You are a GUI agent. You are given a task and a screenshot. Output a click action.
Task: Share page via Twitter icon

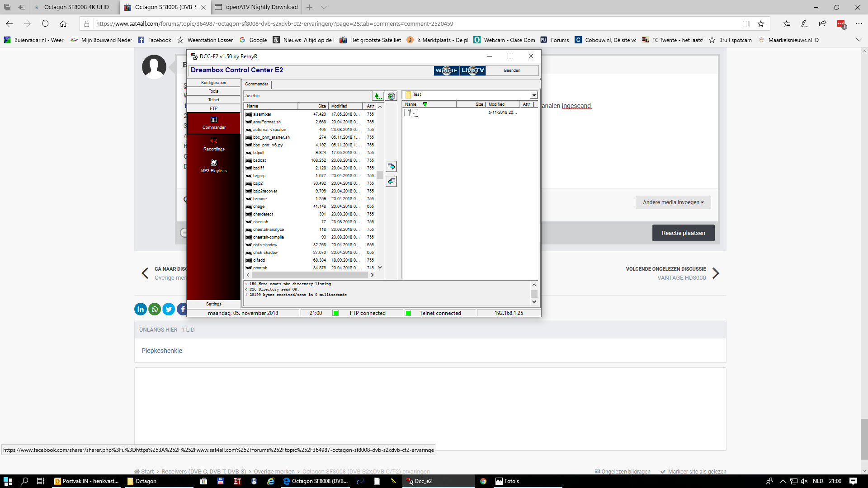pos(169,309)
